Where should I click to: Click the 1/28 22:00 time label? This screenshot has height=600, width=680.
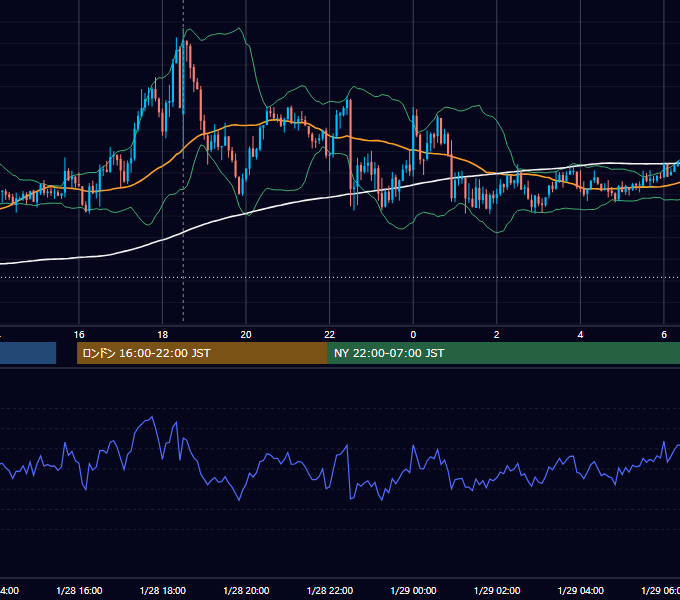click(x=330, y=590)
